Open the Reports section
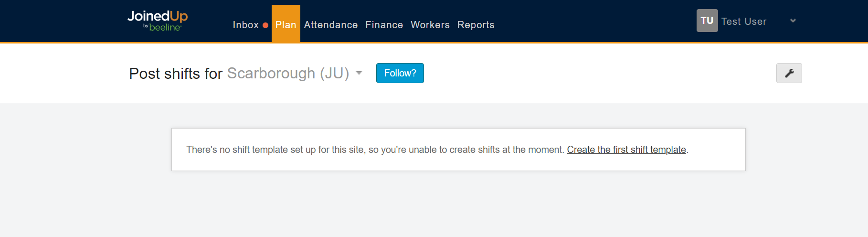 (x=476, y=25)
